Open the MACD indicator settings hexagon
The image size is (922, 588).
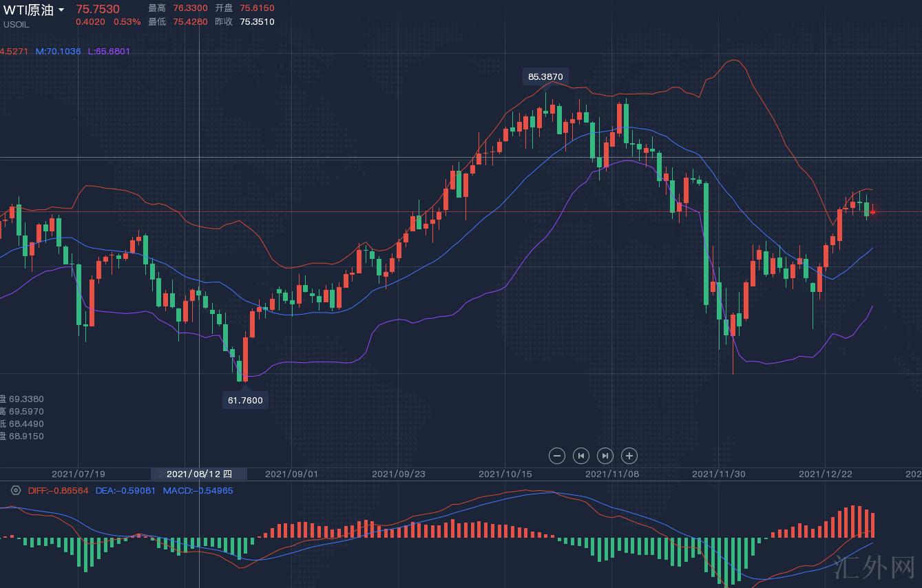[x=16, y=490]
